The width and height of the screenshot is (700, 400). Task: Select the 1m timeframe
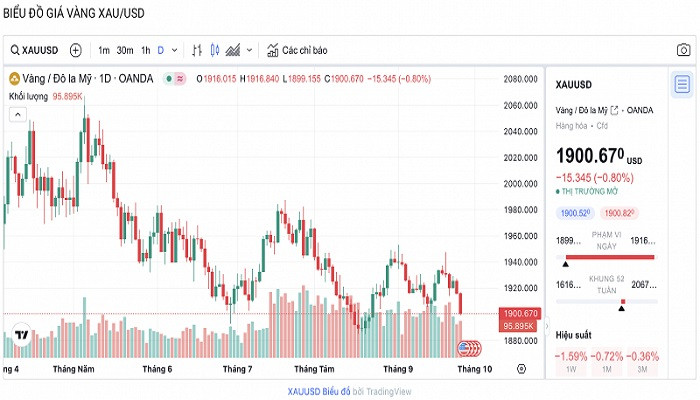pos(104,50)
